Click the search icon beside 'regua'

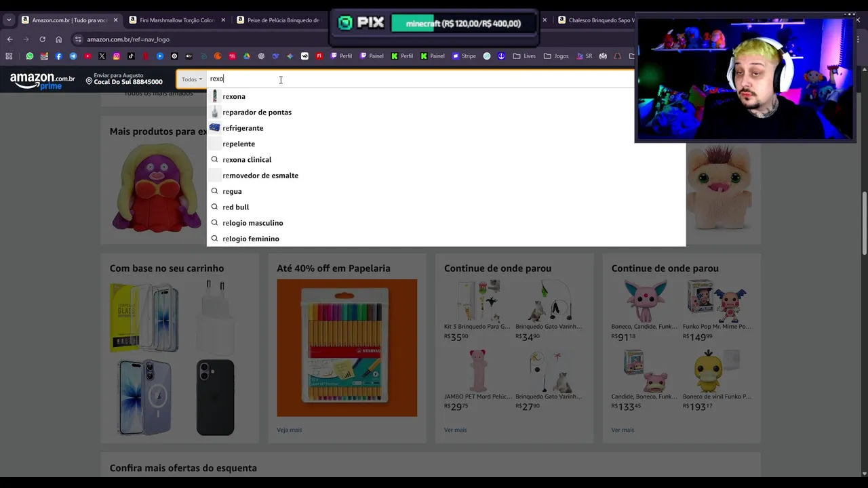[214, 191]
